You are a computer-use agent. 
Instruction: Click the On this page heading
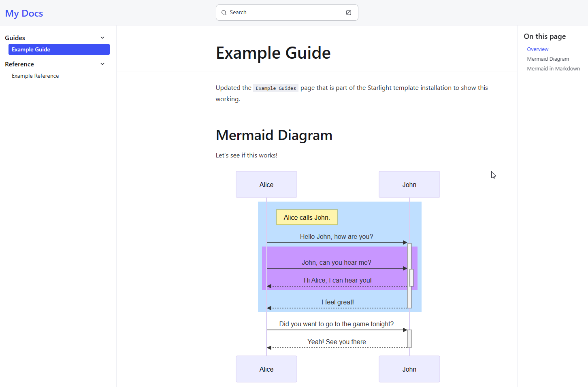545,36
